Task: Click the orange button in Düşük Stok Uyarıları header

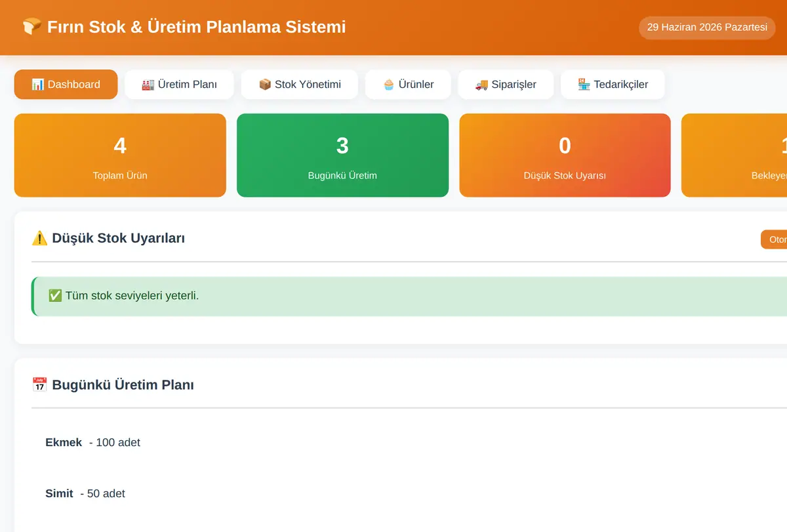Action: tap(774, 239)
